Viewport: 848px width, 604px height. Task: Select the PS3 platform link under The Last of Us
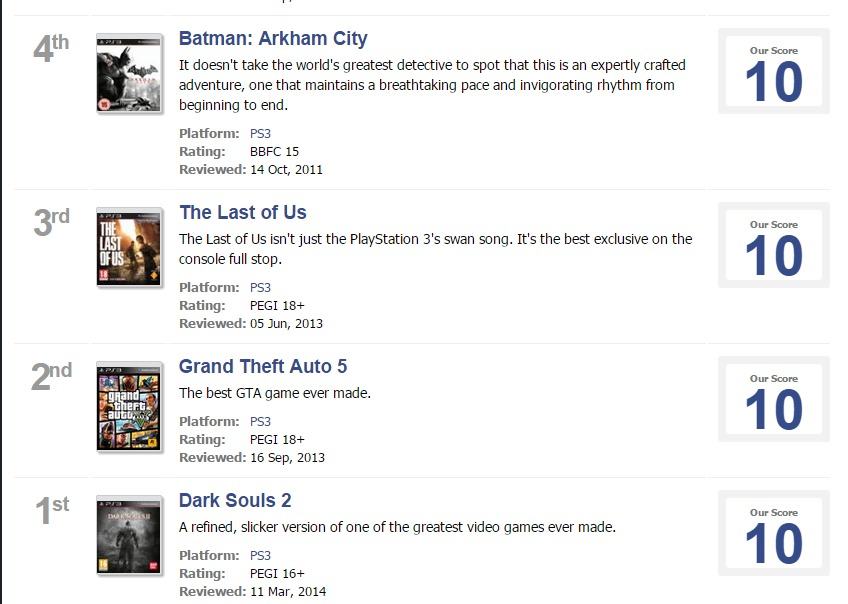coord(260,288)
